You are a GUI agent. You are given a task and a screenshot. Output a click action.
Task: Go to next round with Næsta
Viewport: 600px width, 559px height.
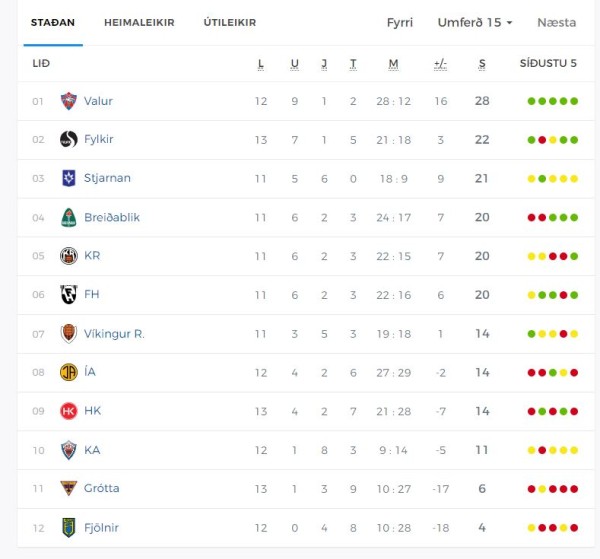pyautogui.click(x=557, y=23)
